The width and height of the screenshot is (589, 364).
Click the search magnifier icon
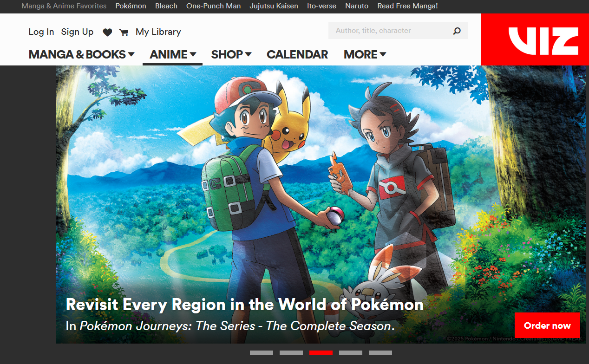(457, 31)
